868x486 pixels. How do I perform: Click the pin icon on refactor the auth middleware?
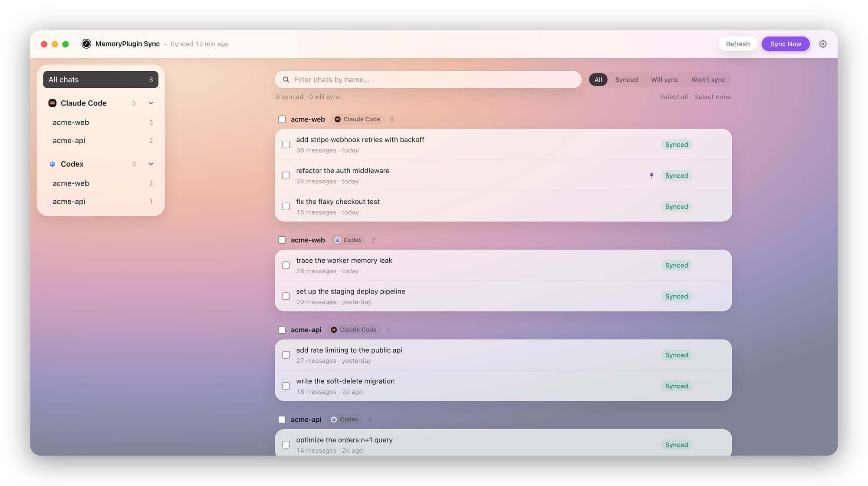point(651,175)
